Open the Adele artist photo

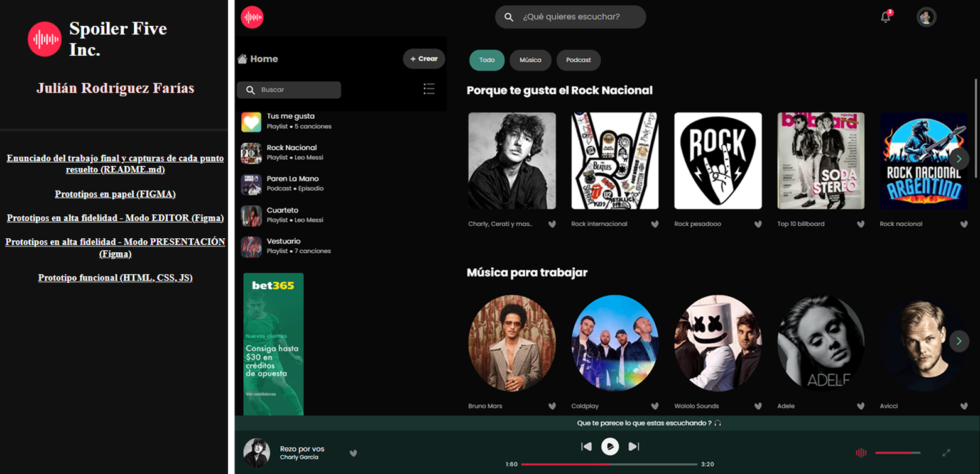click(821, 343)
